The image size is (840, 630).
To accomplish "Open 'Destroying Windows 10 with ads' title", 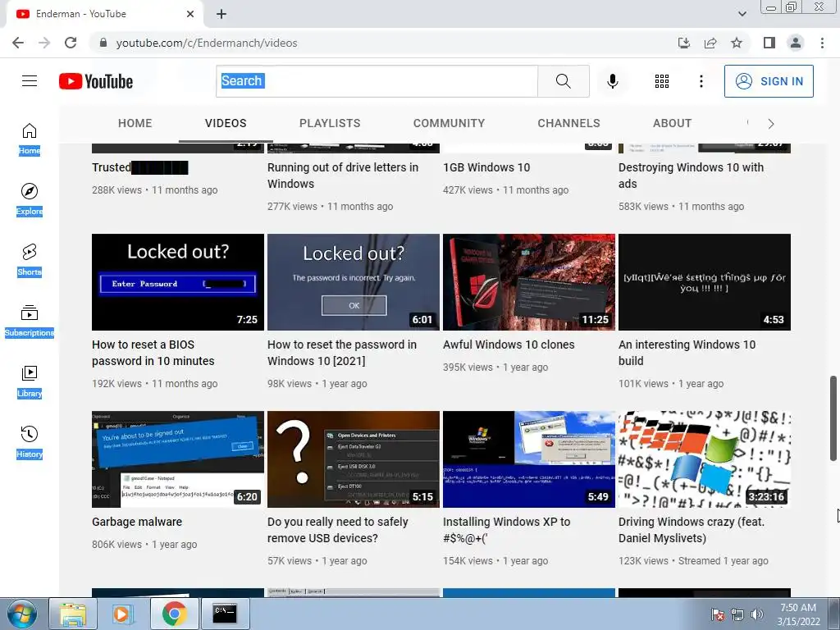I will point(691,176).
